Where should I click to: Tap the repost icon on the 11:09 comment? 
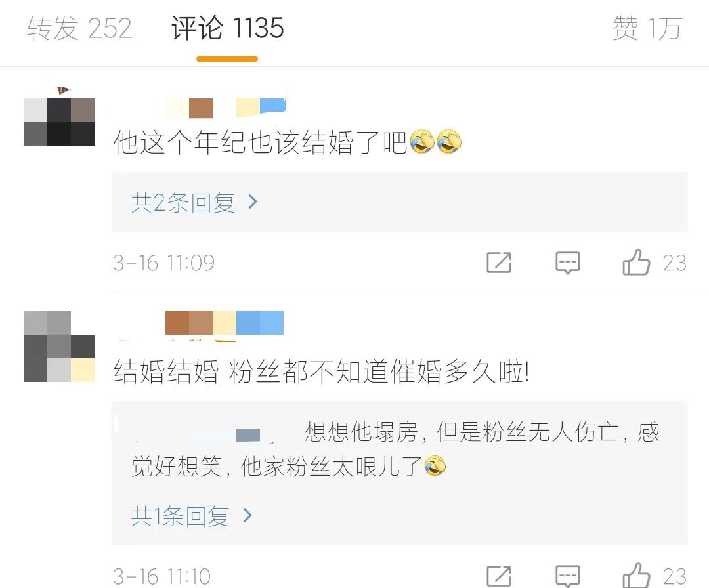pyautogui.click(x=499, y=262)
